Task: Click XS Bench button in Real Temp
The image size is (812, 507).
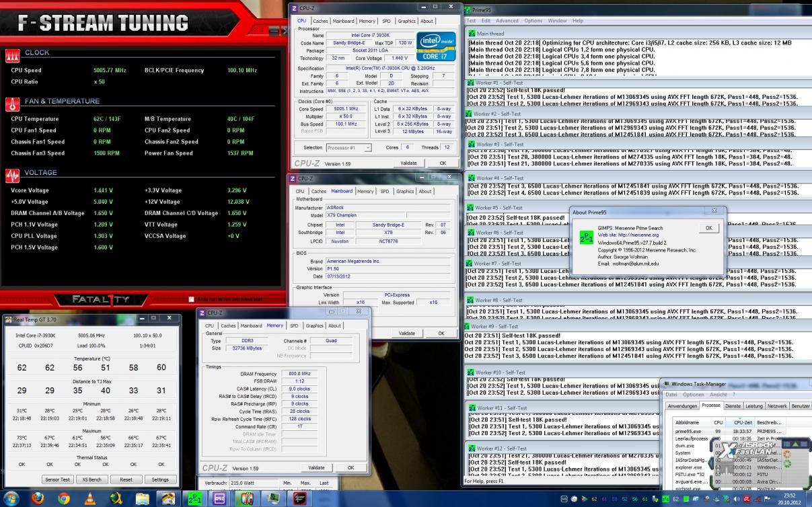Action: pos(91,479)
